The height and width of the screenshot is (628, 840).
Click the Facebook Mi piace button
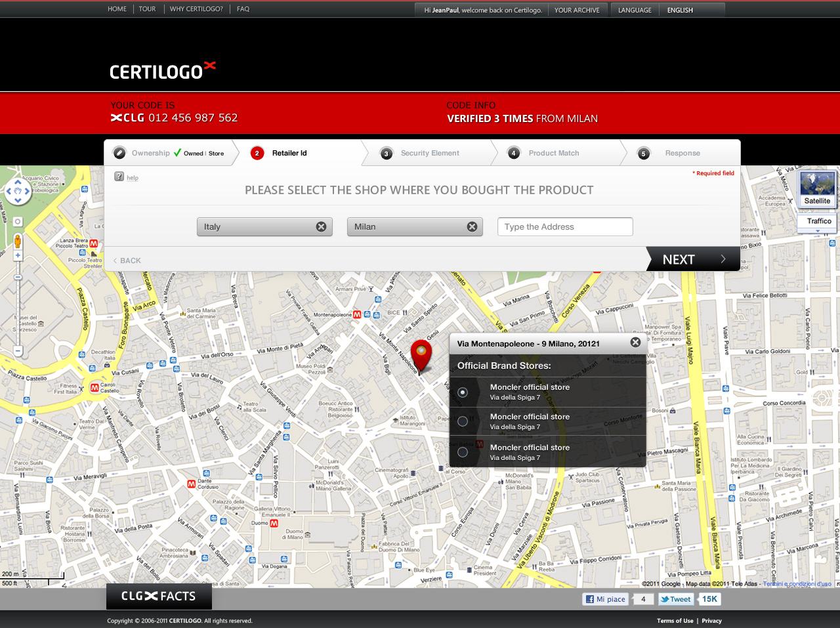coord(606,599)
